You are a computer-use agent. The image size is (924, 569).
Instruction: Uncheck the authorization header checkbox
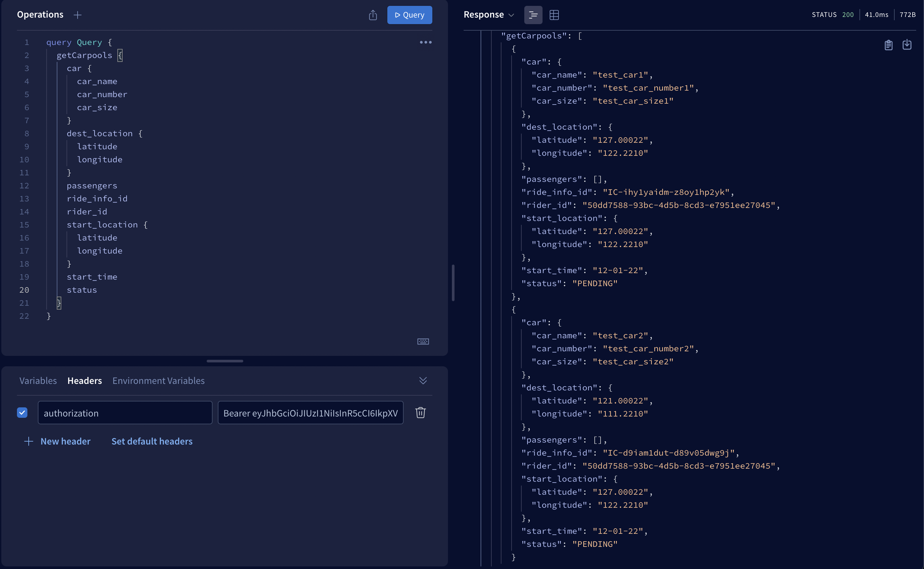(22, 413)
